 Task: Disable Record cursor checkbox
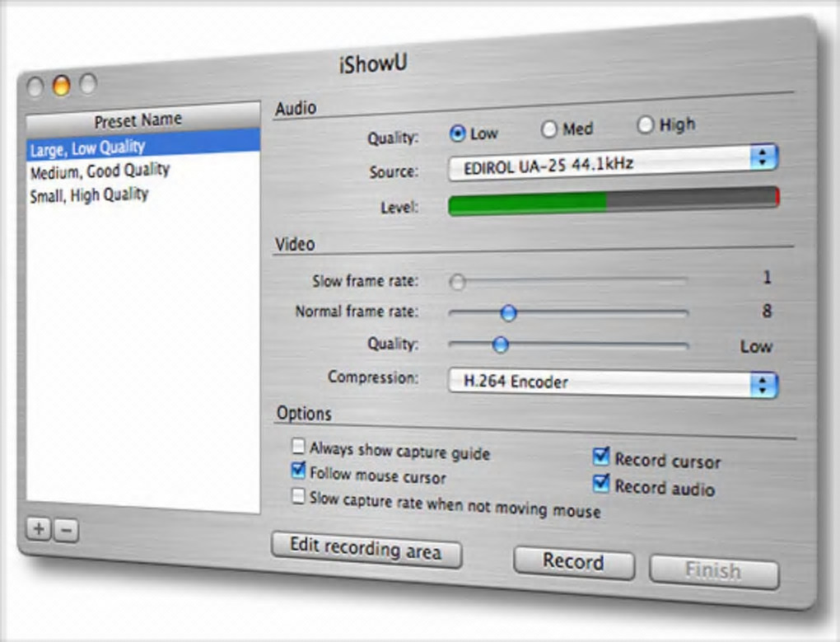point(601,457)
